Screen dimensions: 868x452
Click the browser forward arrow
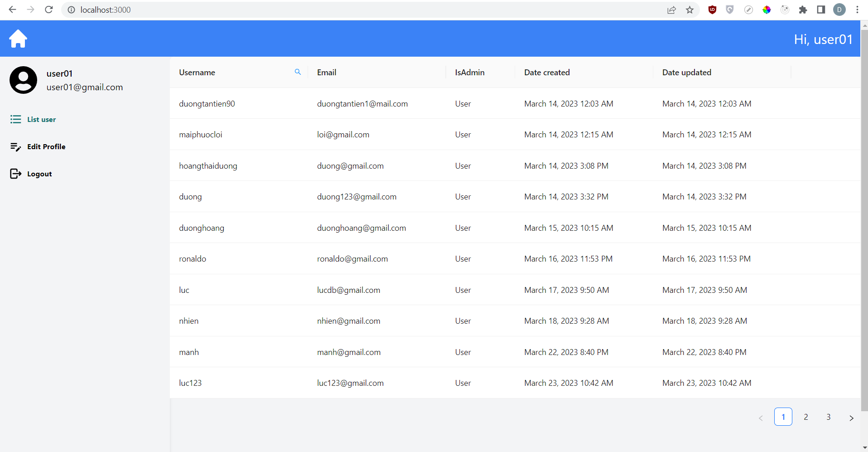pos(30,10)
